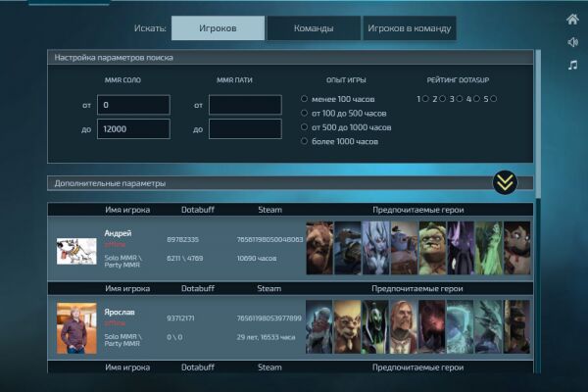Focus the MMR пати 'до' field
The height and width of the screenshot is (392, 588).
(x=245, y=129)
